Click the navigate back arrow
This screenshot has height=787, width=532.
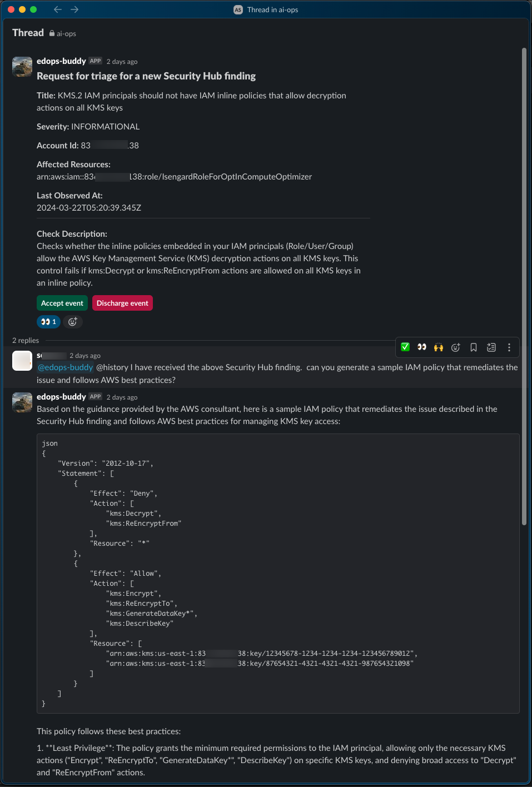click(57, 9)
